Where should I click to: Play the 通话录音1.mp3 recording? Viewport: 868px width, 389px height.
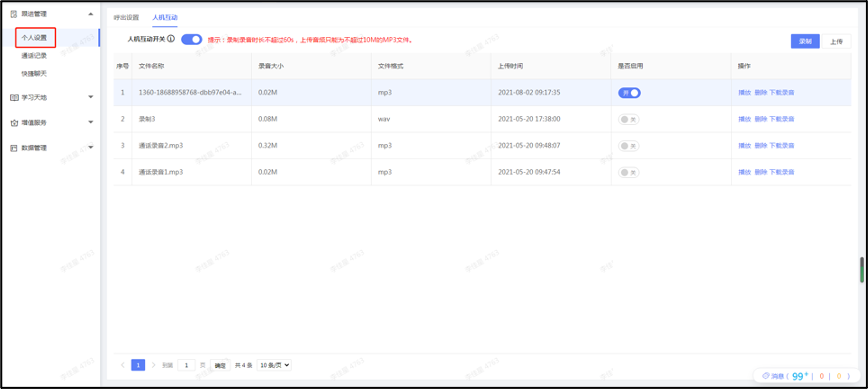(x=745, y=172)
